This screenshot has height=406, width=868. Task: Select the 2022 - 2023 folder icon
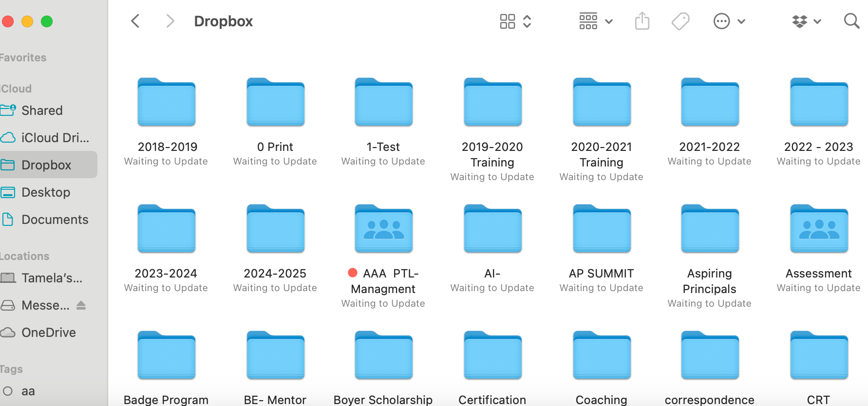pos(819,102)
